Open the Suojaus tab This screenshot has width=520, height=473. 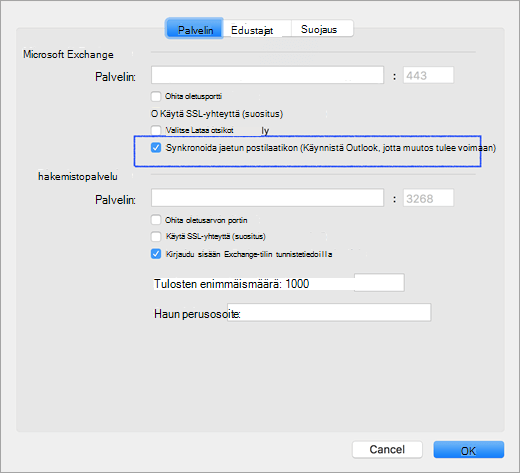pos(322,29)
